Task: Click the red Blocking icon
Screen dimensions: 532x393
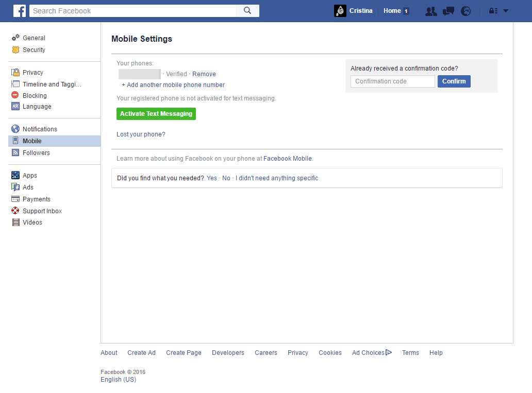Action: 15,95
